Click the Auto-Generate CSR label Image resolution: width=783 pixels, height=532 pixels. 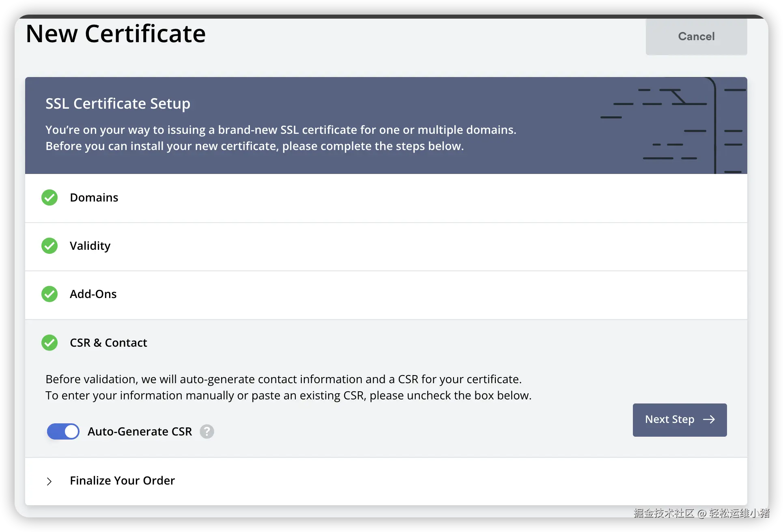coord(140,431)
